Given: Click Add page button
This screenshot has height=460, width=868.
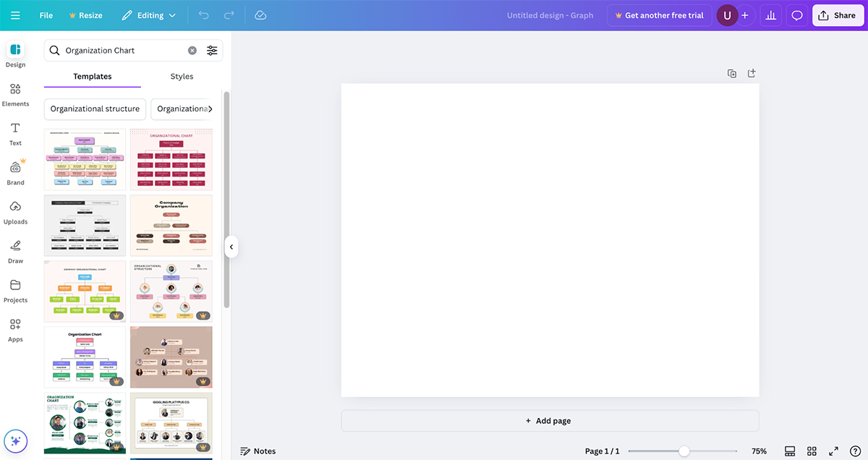Looking at the screenshot, I should 550,421.
